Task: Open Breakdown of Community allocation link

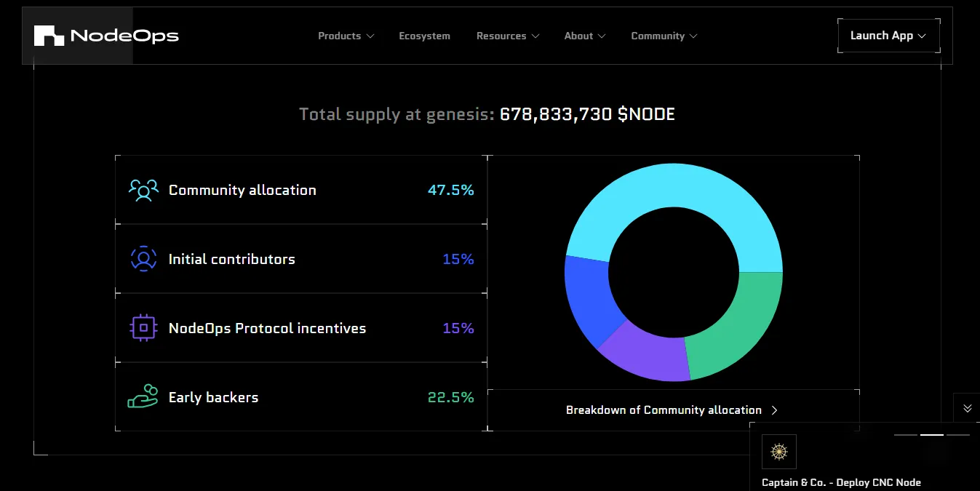Action: coord(664,410)
